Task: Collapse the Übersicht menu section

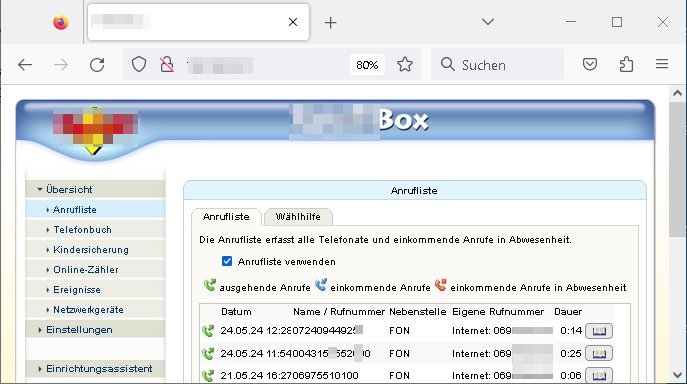Action: coord(95,189)
